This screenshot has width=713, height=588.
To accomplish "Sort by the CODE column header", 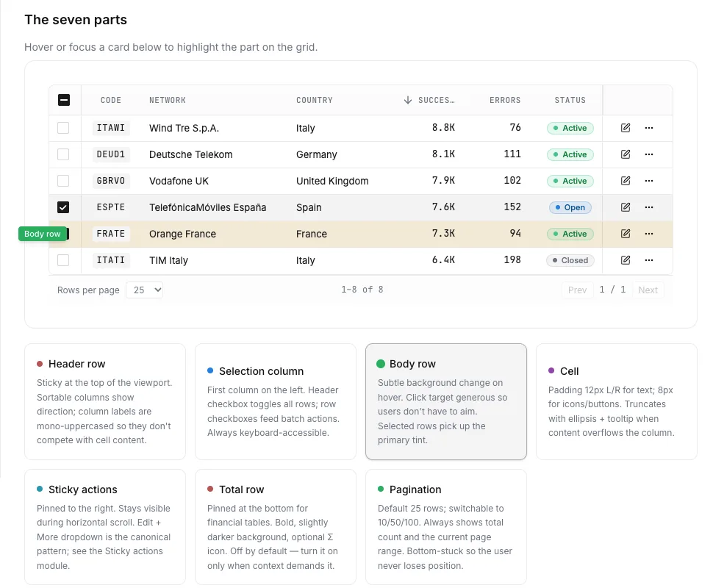I will point(111,100).
